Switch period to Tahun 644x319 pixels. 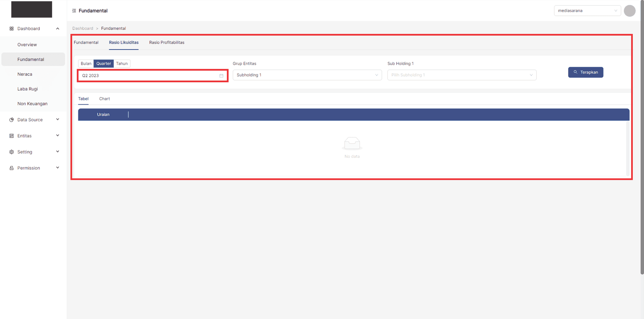(122, 63)
